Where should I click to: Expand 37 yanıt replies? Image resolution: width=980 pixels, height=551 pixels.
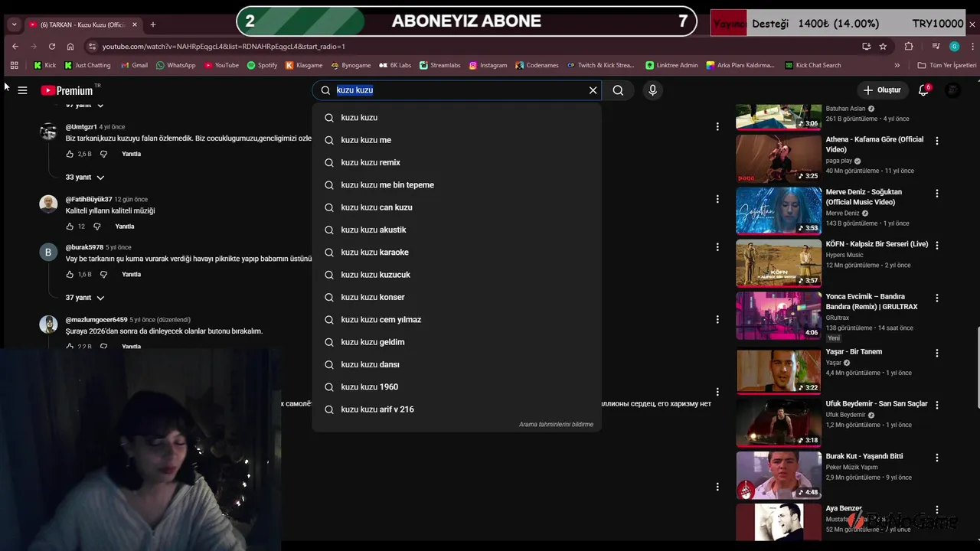pyautogui.click(x=85, y=297)
